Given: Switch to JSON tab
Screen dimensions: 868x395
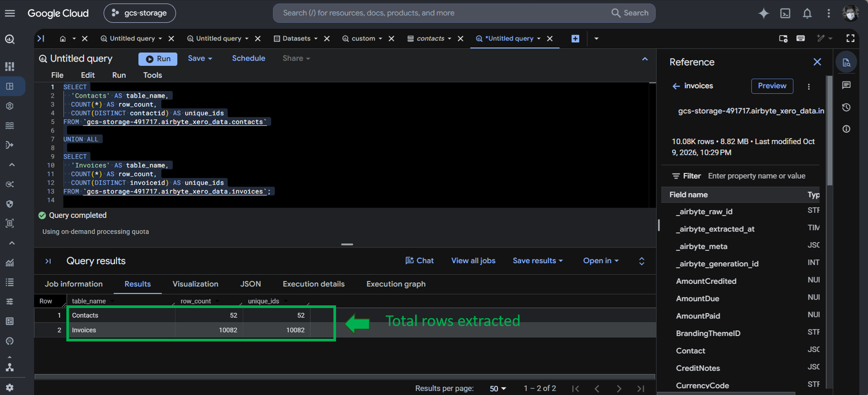Looking at the screenshot, I should coord(250,284).
